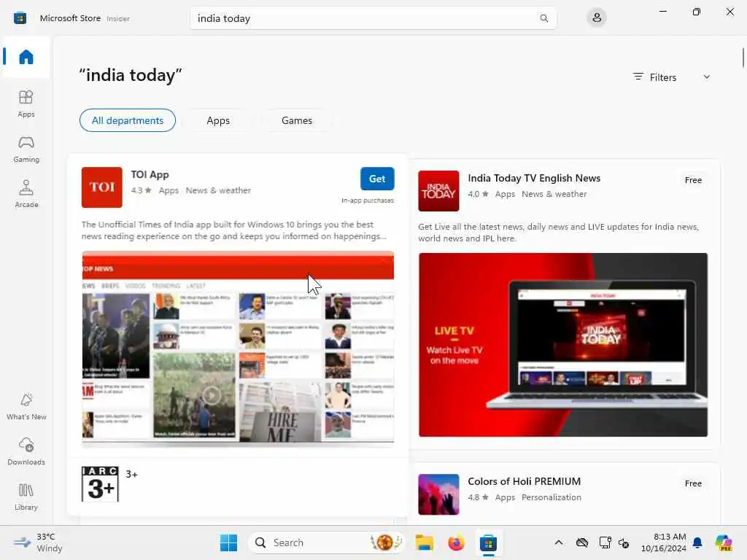Open What's New page
Screen dimensions: 747x560
point(26,406)
